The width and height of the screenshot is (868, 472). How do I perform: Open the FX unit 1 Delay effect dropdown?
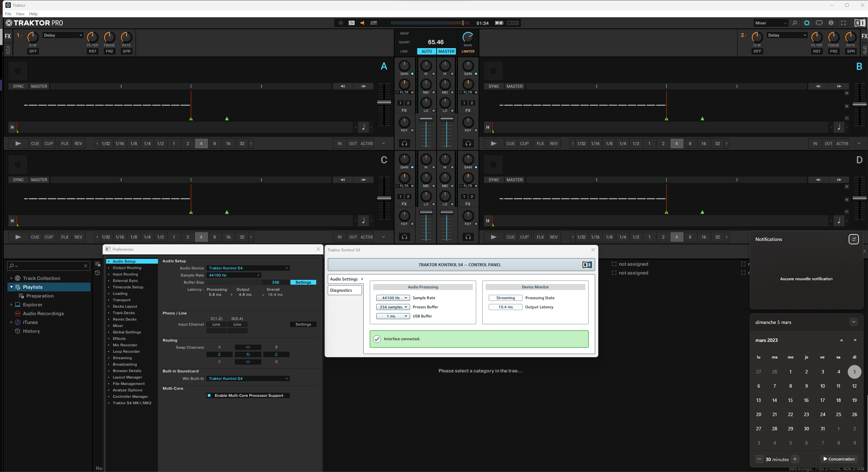[63, 35]
